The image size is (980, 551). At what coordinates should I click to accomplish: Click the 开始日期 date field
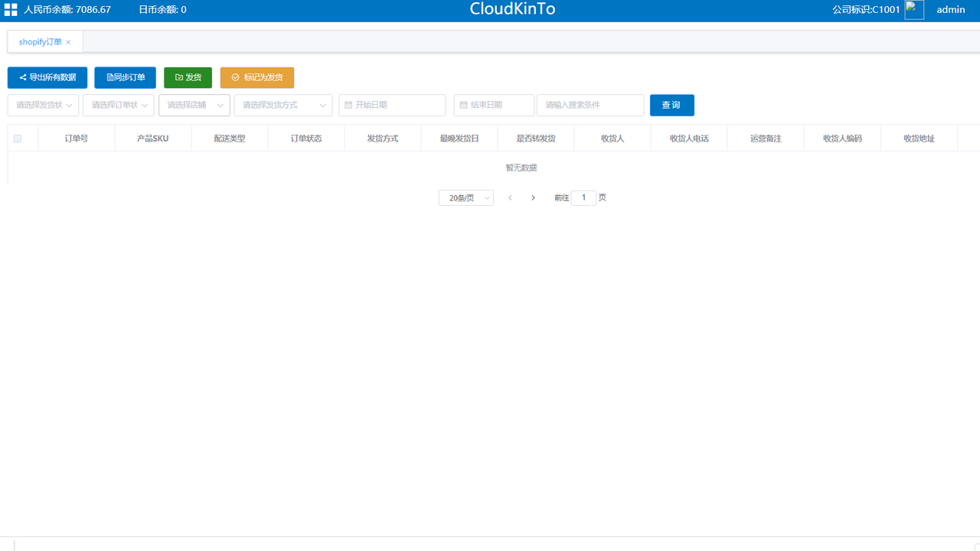(392, 105)
